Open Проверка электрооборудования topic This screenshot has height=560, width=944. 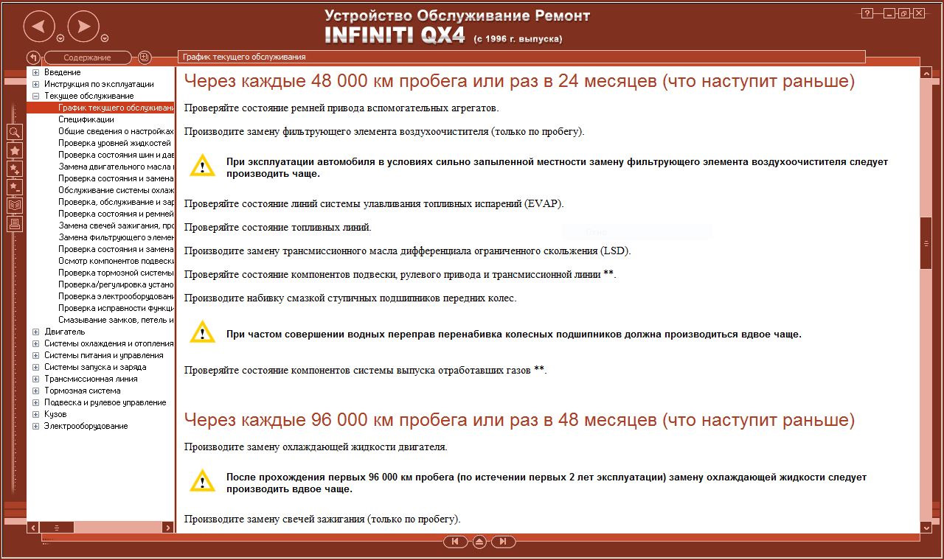tap(116, 296)
